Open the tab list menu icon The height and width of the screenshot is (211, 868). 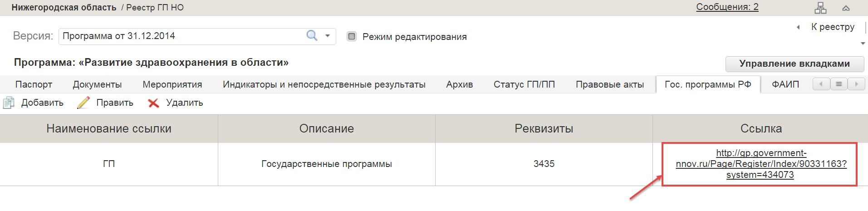point(839,84)
